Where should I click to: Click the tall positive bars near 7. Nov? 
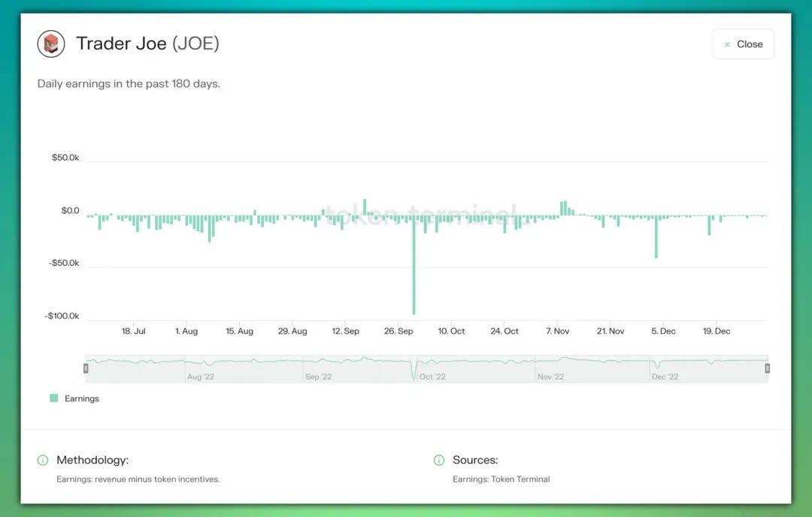click(x=565, y=208)
